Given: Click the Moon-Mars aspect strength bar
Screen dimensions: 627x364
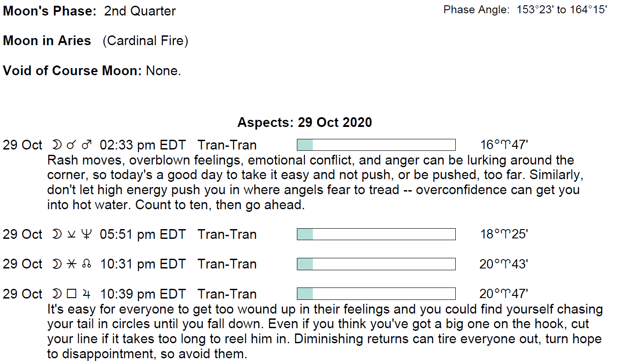Looking at the screenshot, I should click(x=376, y=145).
